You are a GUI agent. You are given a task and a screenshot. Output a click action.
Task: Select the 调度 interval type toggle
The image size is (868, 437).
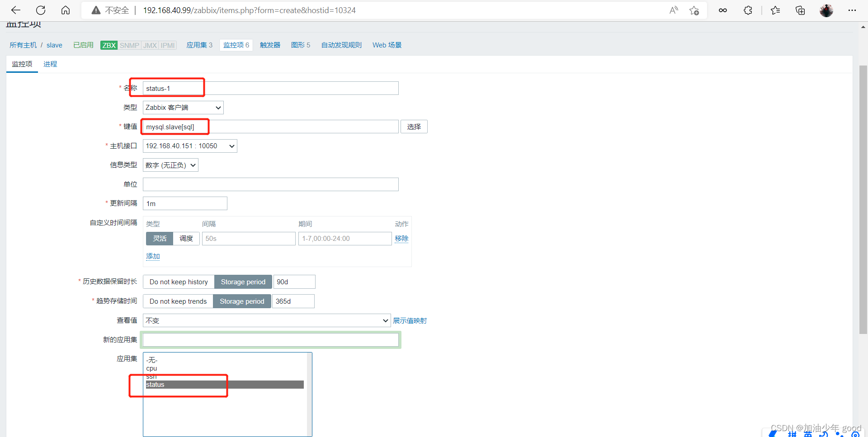tap(186, 238)
